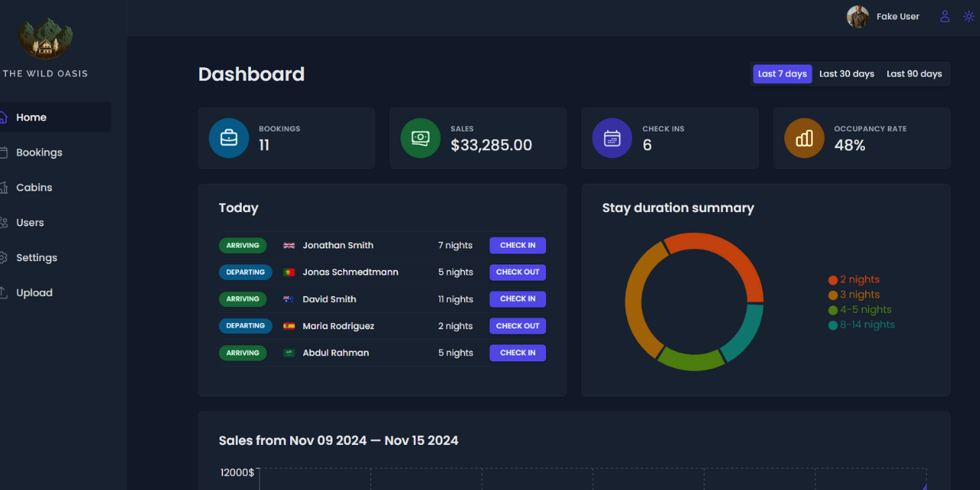Click the Spain flag next to Maria Rodriguez
This screenshot has height=490, width=980.
coord(289,326)
